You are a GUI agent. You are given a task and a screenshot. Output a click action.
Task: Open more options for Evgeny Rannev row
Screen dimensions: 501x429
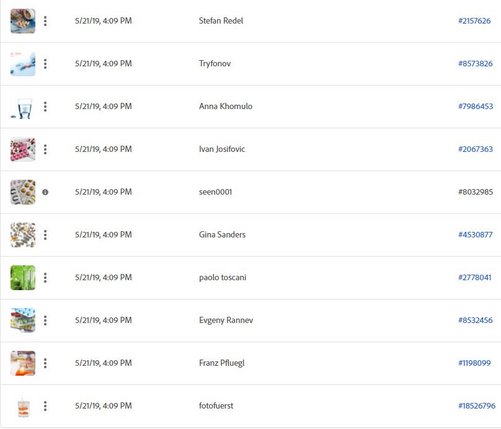45,320
